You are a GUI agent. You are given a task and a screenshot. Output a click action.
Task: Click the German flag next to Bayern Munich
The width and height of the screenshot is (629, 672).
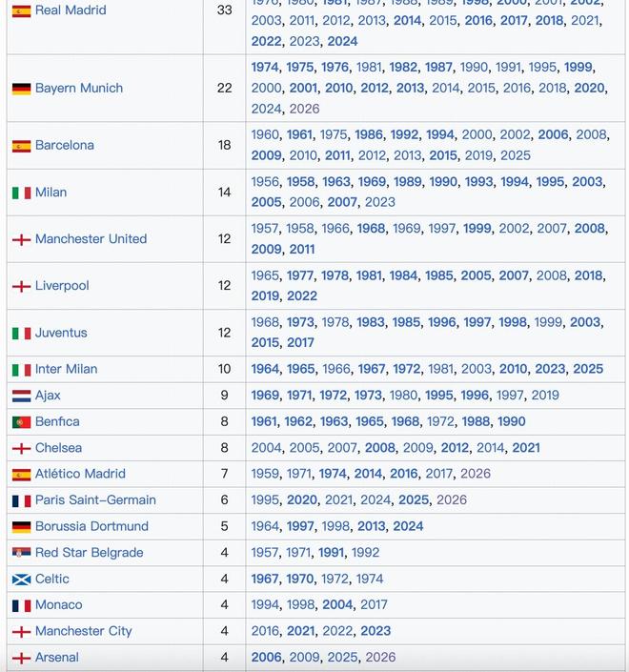click(21, 89)
